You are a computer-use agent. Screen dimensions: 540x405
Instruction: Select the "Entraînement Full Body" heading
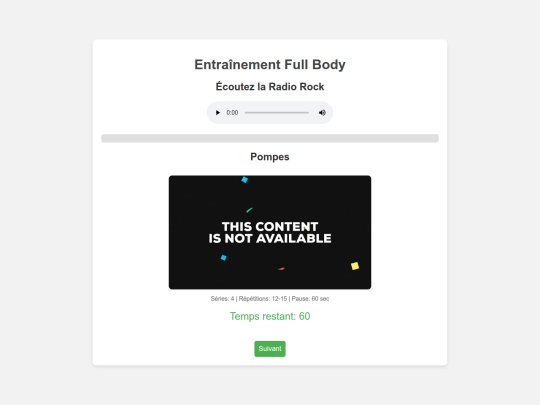pos(270,64)
